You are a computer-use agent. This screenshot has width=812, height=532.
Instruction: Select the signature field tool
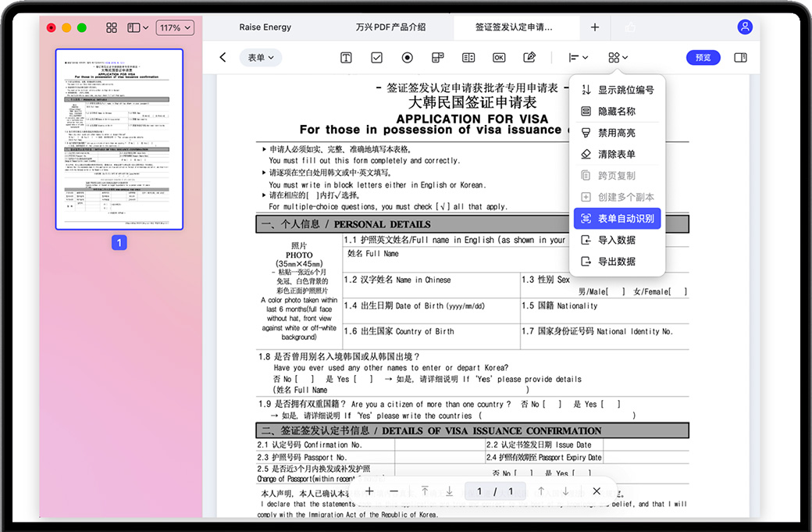(x=529, y=58)
